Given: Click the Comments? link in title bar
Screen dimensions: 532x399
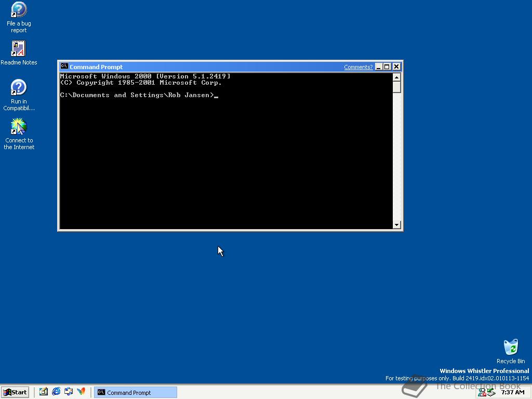Looking at the screenshot, I should [358, 67].
